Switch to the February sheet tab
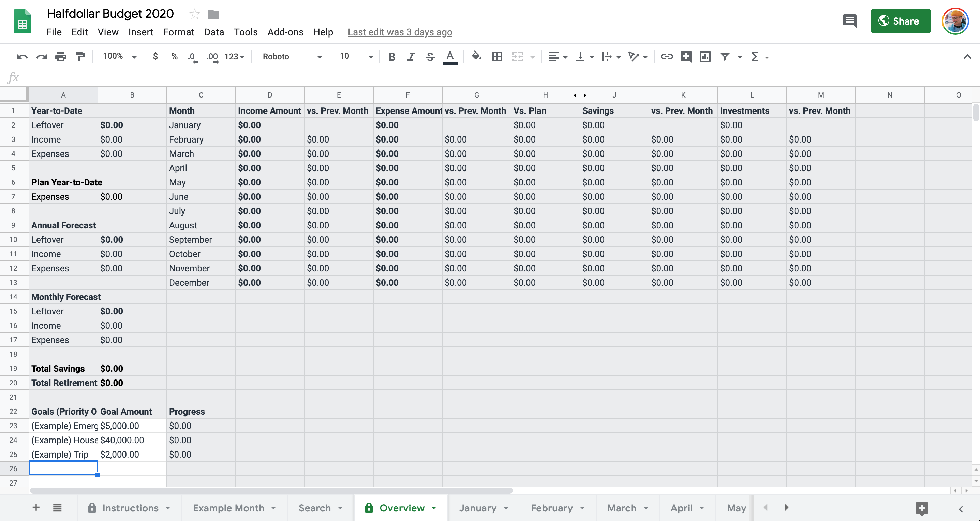This screenshot has width=980, height=521. [551, 508]
